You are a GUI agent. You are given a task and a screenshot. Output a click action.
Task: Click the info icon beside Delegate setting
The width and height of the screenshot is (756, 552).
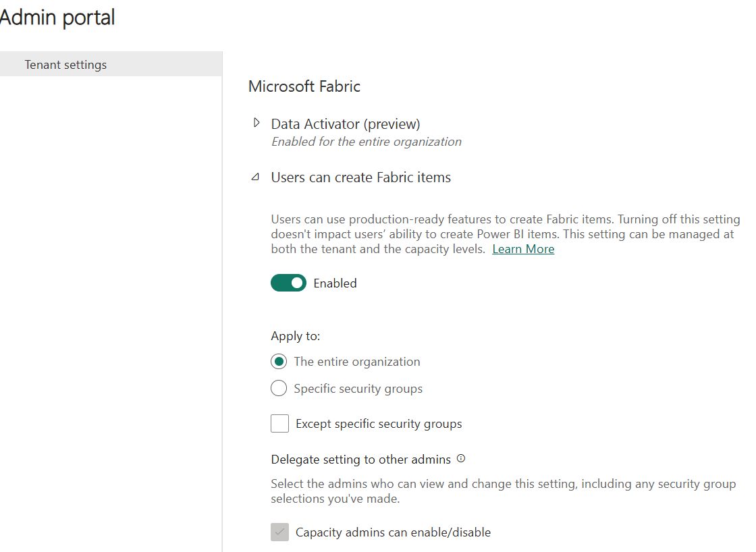[461, 459]
